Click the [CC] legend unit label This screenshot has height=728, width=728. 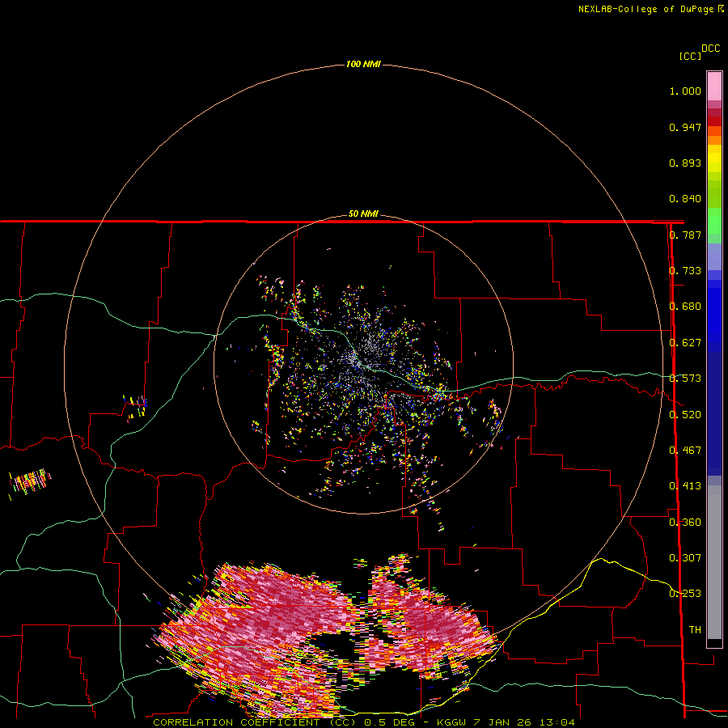coord(690,56)
